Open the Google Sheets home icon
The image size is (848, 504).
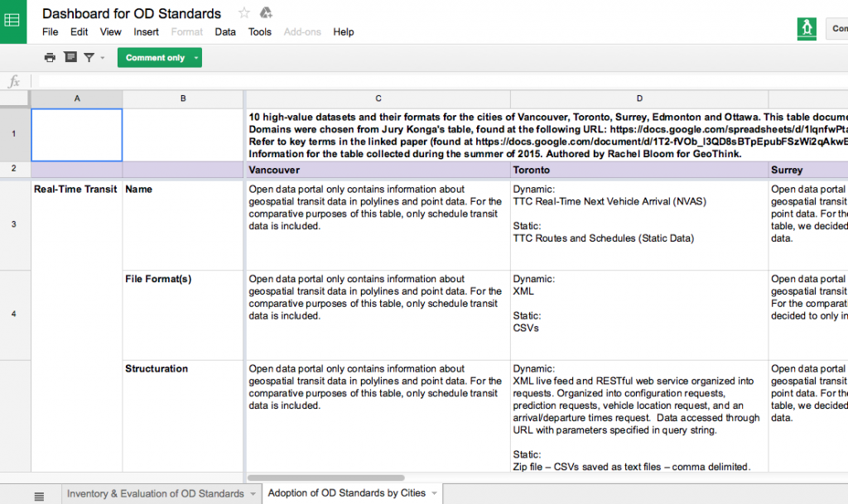coord(12,21)
